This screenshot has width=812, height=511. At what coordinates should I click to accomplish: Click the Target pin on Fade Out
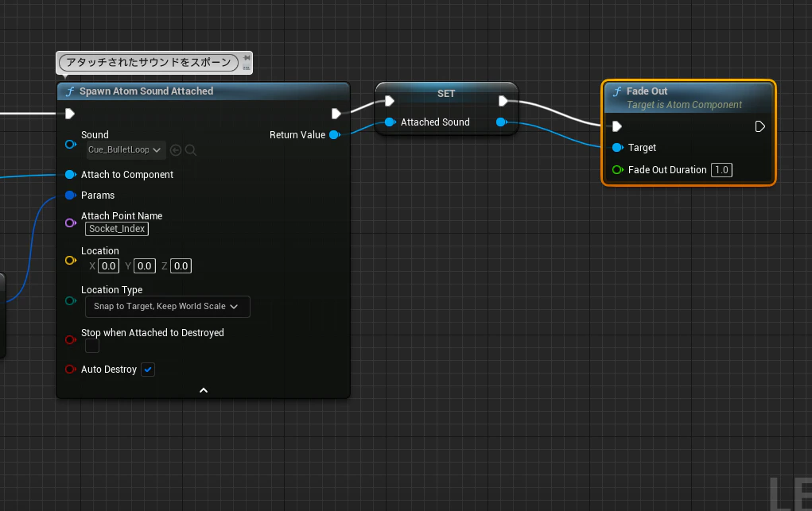pos(618,148)
